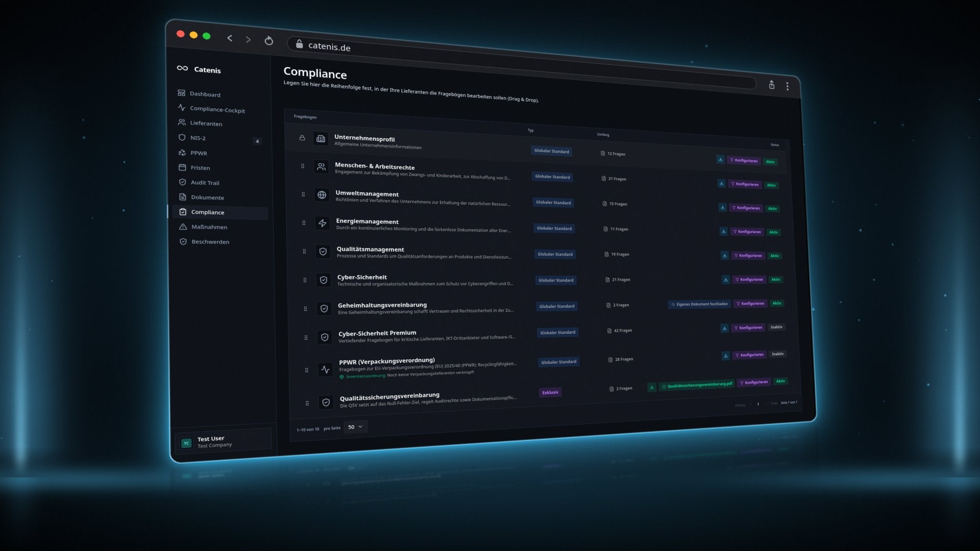
Task: Go back with the browser back arrow
Action: point(230,38)
